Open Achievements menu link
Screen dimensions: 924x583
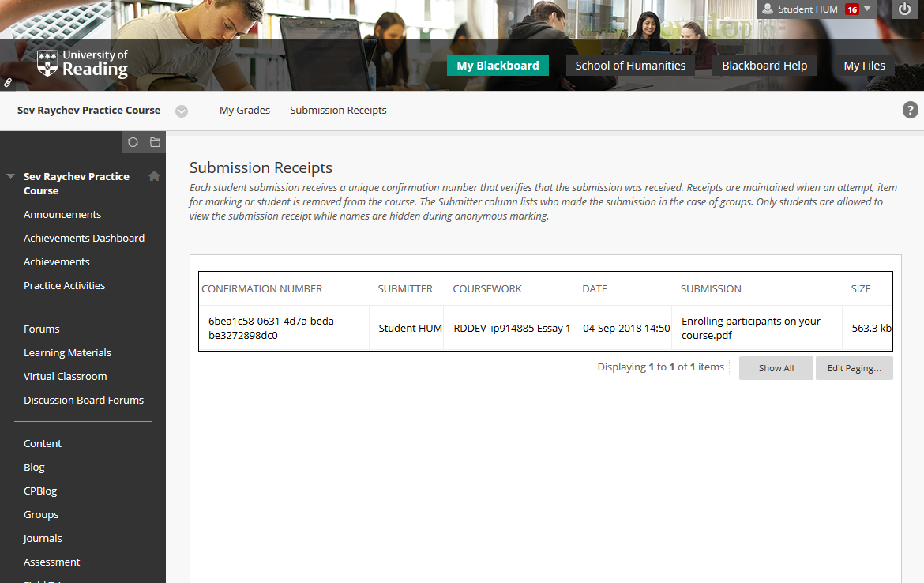click(x=57, y=261)
